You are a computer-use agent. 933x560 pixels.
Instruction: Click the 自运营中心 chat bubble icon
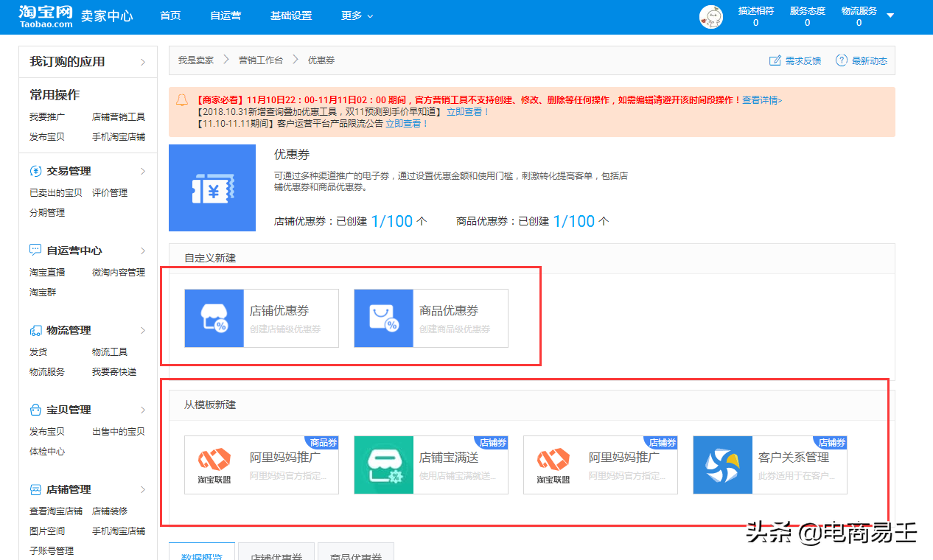click(35, 251)
